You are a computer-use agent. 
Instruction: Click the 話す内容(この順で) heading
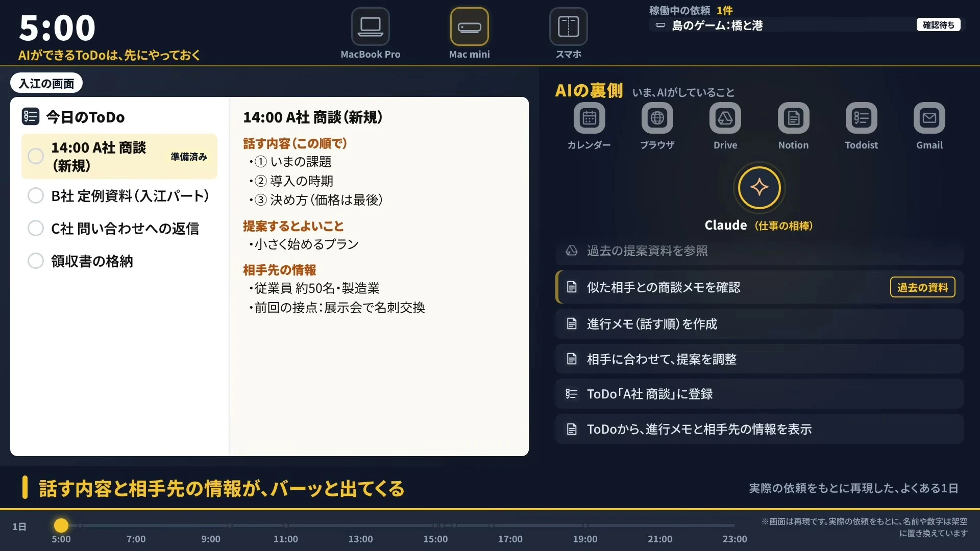coord(295,143)
